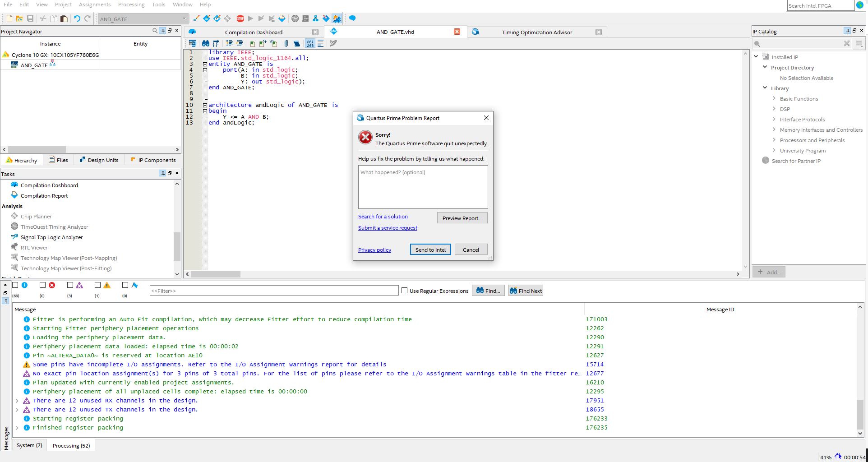The width and height of the screenshot is (868, 462).
Task: Click the blue speech bubble help icon
Action: coord(352,18)
